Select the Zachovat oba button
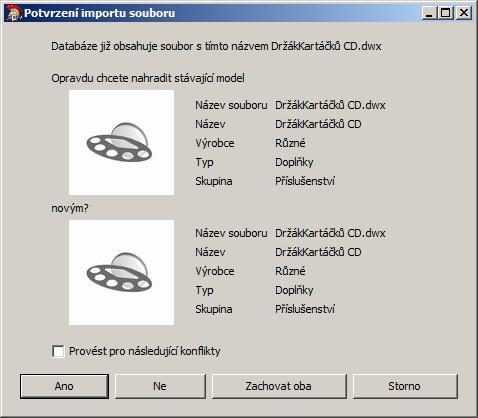Screen dimensions: 478x418 [x=279, y=386]
